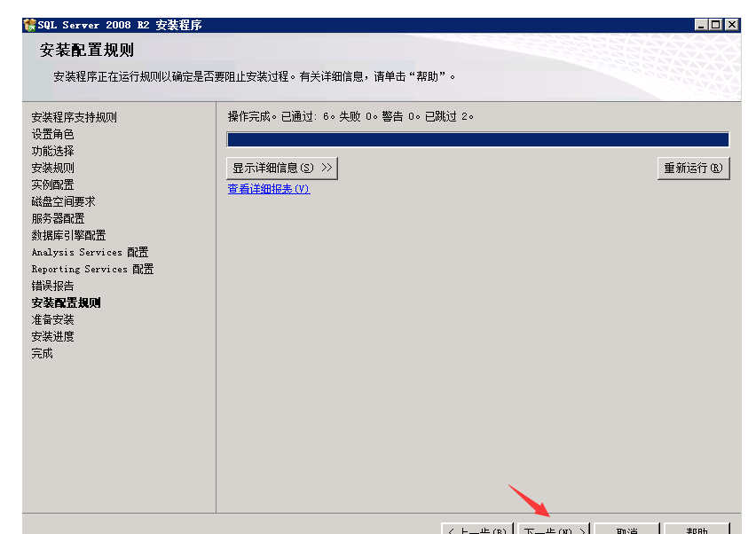Click the completed rule-check progress bar
Screen dimensions: 756x534
pyautogui.click(x=477, y=140)
